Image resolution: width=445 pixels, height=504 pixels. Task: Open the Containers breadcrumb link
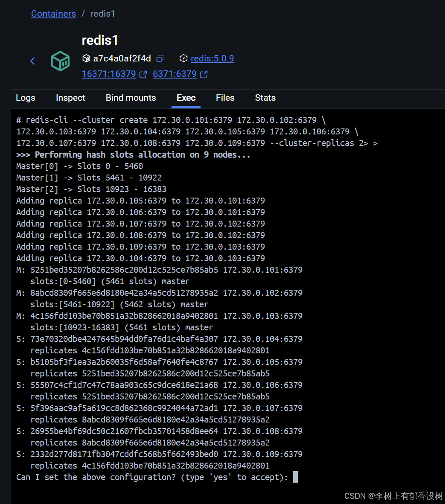point(54,14)
